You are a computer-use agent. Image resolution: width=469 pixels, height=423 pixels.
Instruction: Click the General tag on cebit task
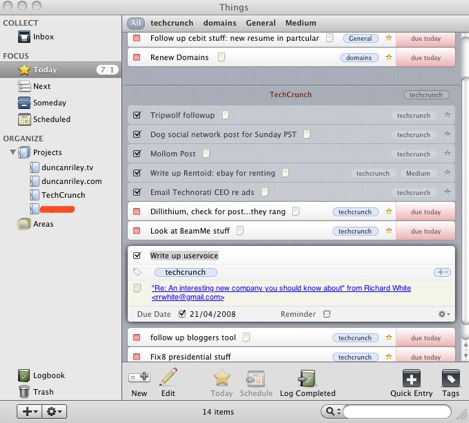coord(360,38)
